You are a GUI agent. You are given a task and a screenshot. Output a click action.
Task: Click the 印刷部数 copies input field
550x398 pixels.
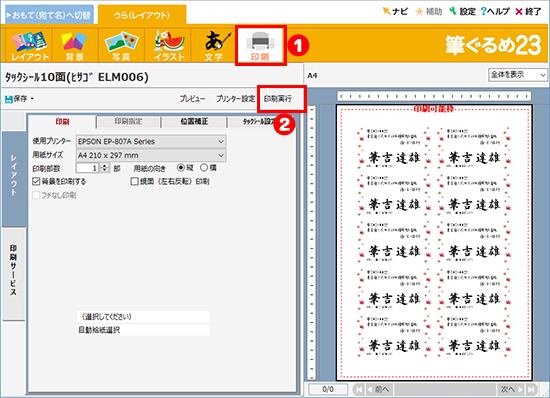click(x=88, y=168)
